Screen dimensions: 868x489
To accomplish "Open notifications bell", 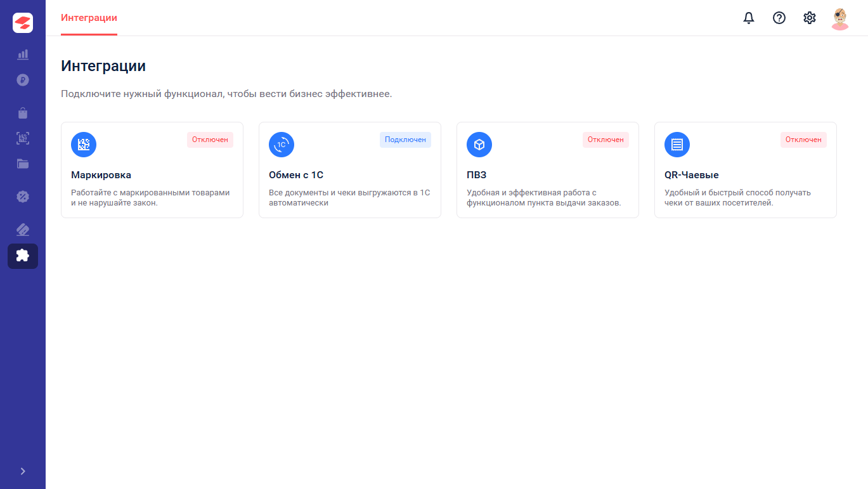I will click(749, 18).
